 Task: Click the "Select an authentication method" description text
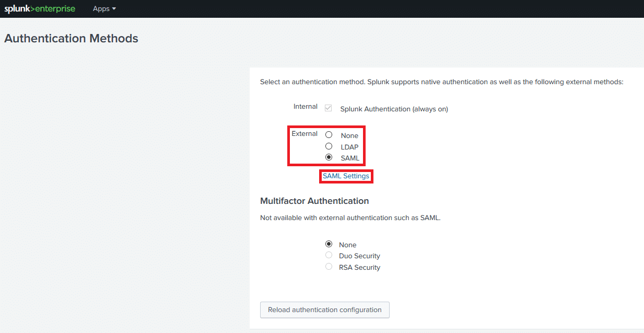tap(441, 82)
